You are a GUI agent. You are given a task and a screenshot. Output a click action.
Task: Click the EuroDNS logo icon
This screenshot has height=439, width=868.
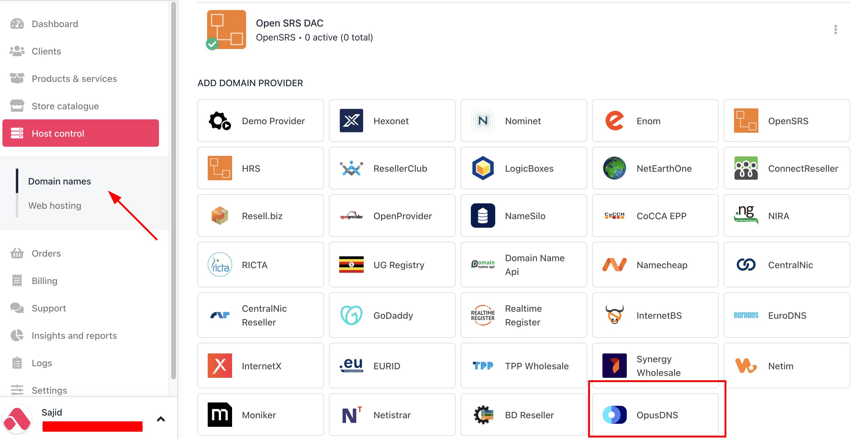(746, 315)
